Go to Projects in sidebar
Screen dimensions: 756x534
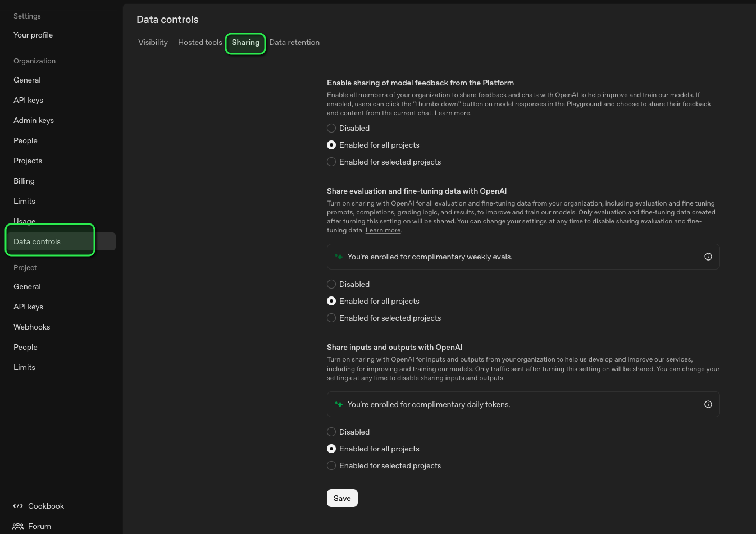pyautogui.click(x=28, y=161)
